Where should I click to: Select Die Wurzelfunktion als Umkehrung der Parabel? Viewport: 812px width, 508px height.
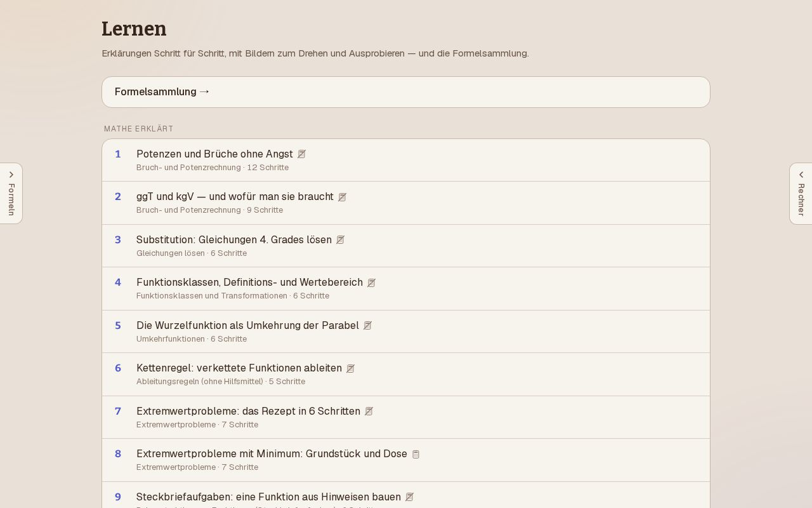tap(406, 331)
